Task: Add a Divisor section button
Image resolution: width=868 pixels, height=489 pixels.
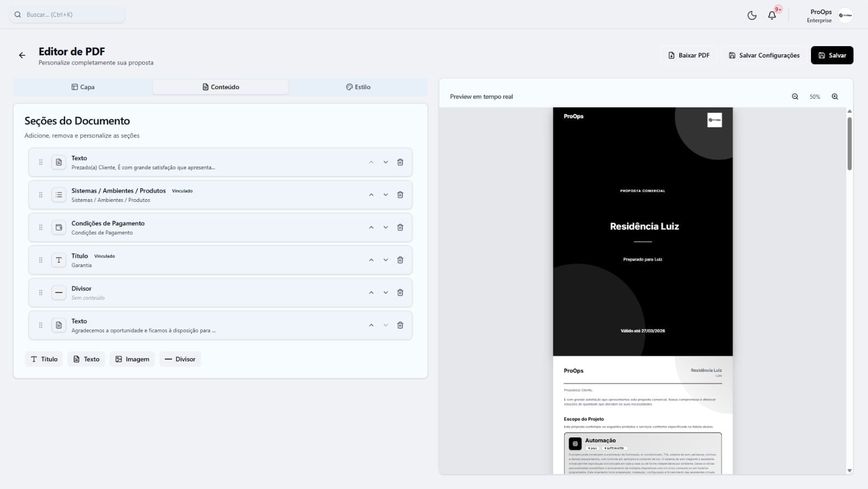Action: click(x=180, y=359)
